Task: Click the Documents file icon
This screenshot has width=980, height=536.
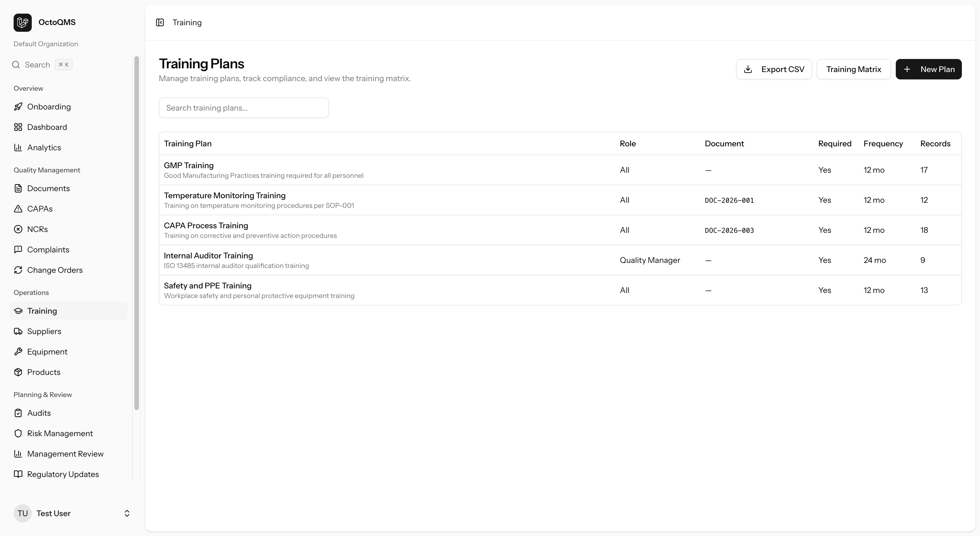Action: pos(18,188)
